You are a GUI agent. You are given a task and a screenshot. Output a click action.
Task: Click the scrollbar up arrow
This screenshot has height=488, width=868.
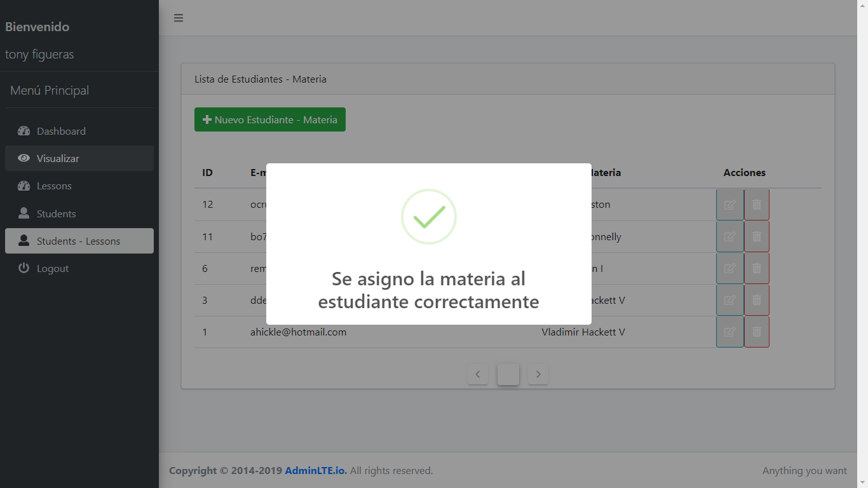863,6
